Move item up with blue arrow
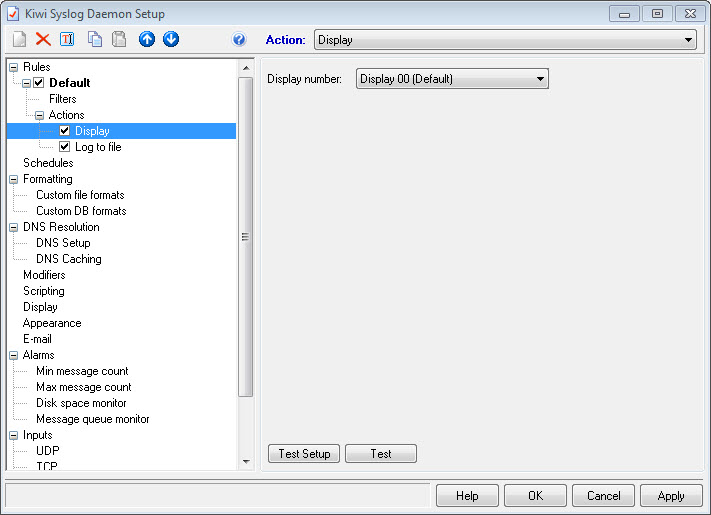Image resolution: width=711 pixels, height=515 pixels. coord(147,40)
